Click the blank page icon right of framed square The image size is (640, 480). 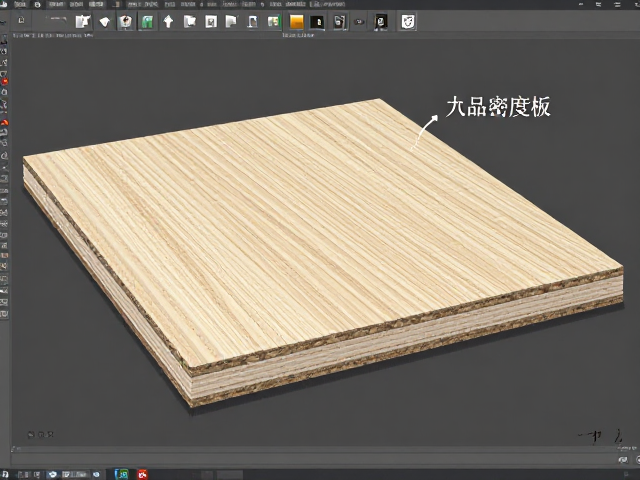[x=231, y=21]
